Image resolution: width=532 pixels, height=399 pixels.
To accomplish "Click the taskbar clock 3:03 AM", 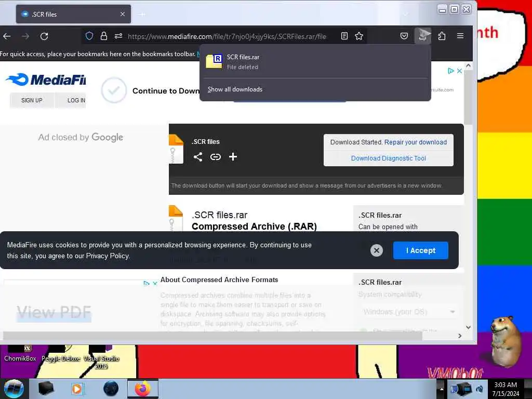I will tap(506, 389).
